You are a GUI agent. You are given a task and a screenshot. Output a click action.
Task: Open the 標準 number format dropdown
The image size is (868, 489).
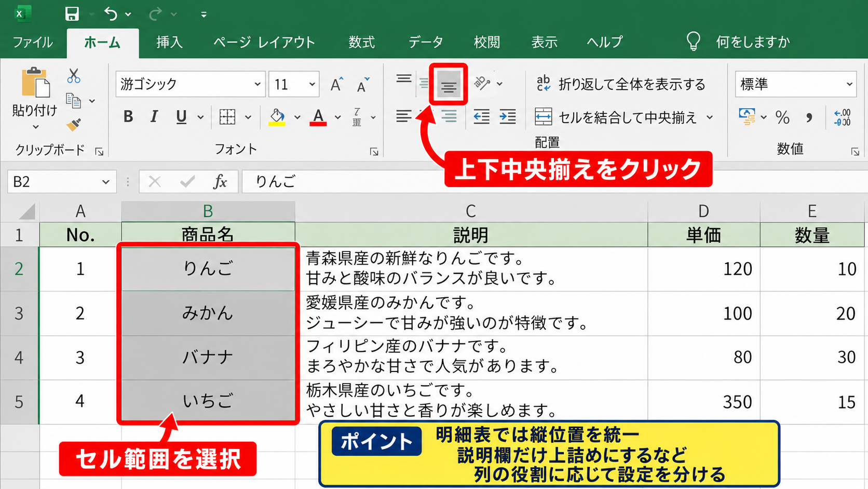(849, 84)
